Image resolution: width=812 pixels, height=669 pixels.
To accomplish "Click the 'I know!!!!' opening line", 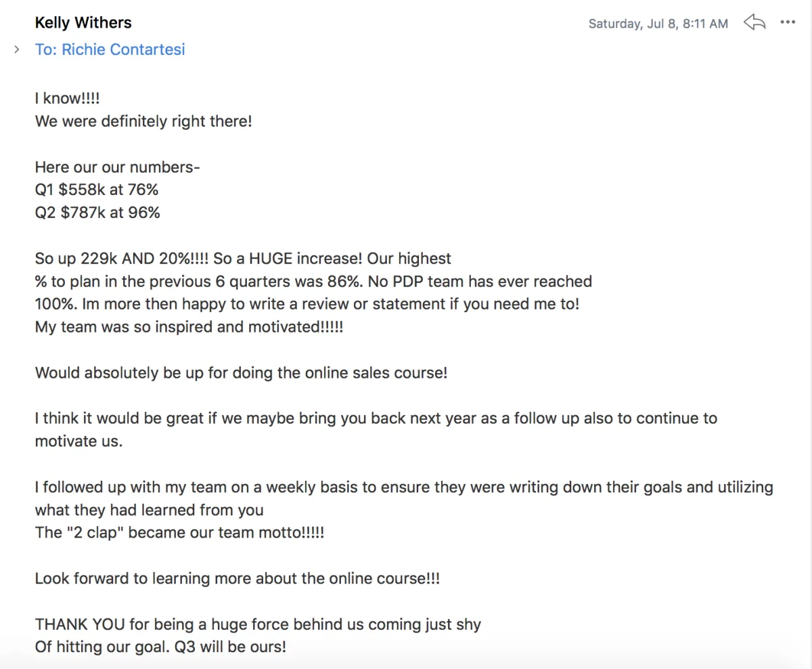I will point(67,98).
